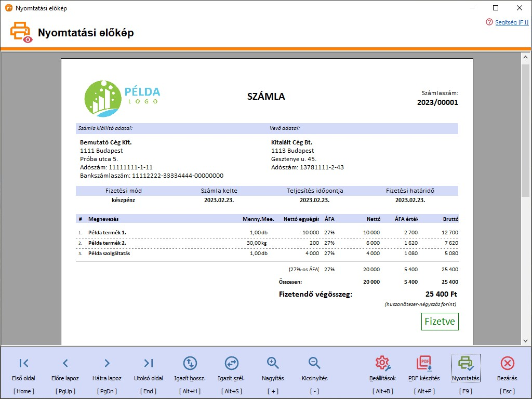Viewport: 532px width, 399px height.
Task: Open the Segítség [F1] help link
Action: [x=511, y=22]
